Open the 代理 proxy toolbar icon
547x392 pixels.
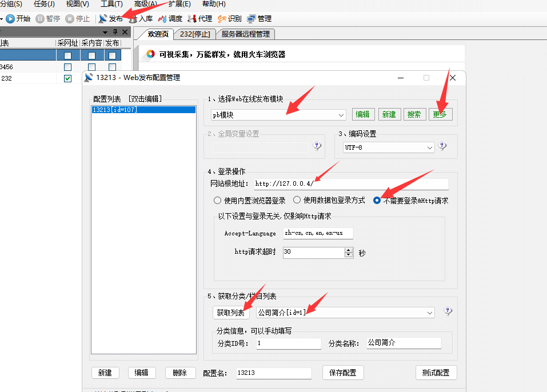point(192,18)
